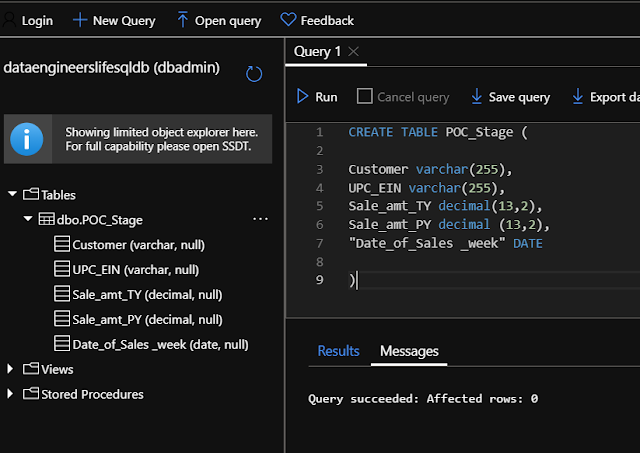Click the Save query download icon
Viewport: 640px width, 453px height.
(x=476, y=96)
